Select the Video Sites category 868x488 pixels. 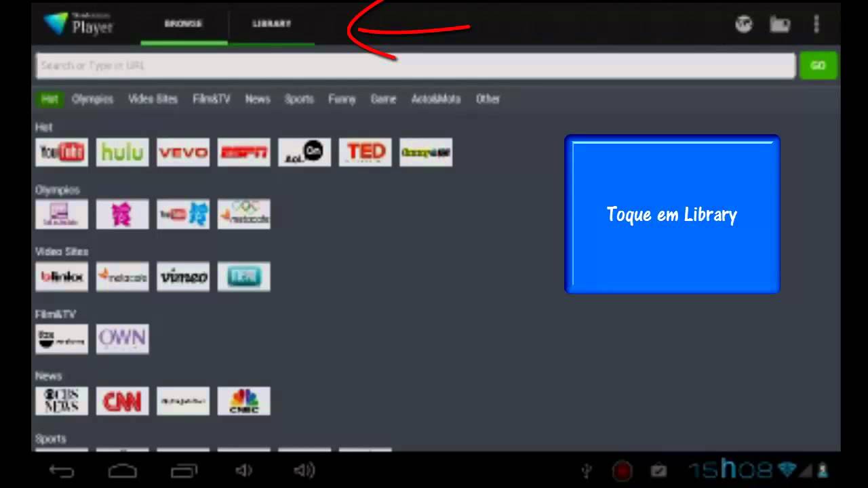coord(153,99)
